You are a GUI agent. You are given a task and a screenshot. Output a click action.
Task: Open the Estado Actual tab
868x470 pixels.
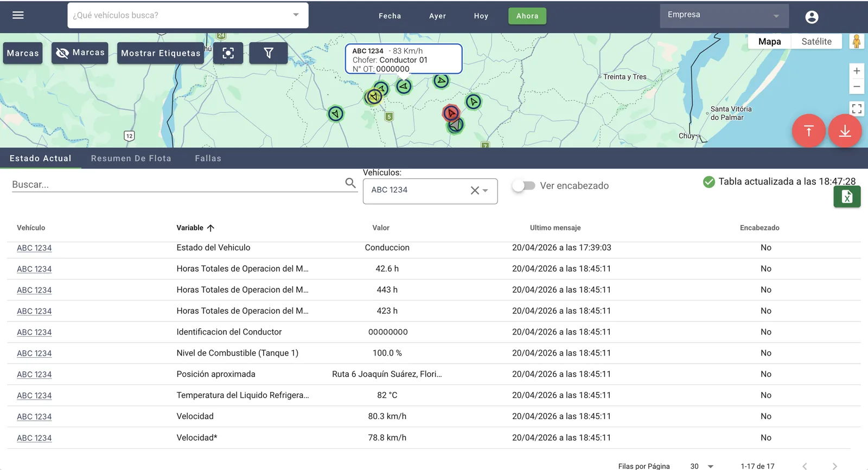(41, 158)
